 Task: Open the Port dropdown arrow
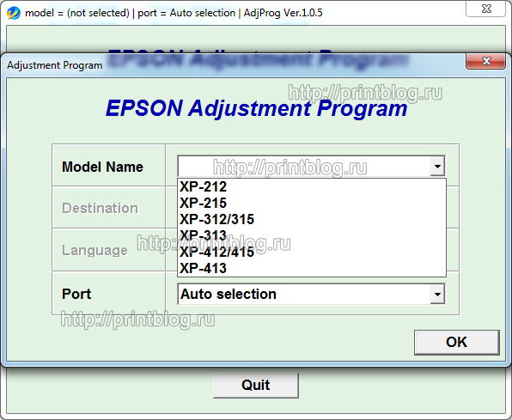(x=437, y=295)
